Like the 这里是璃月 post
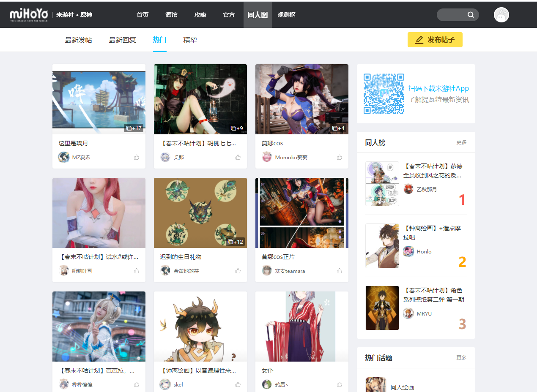The image size is (537, 392). (137, 157)
